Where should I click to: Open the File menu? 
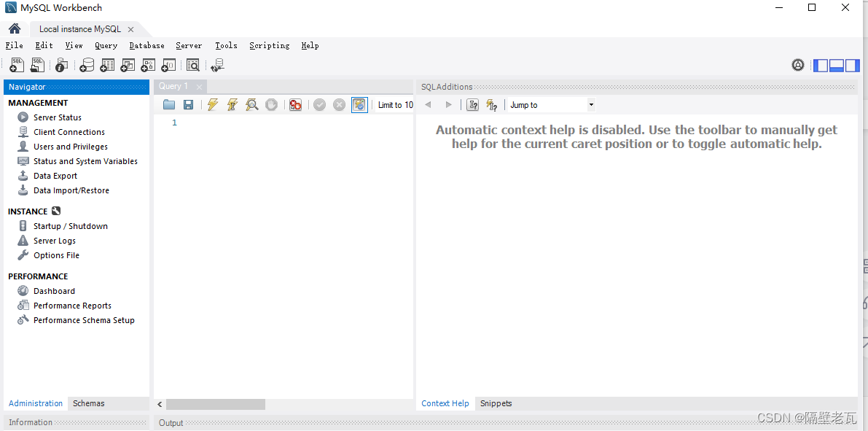[15, 45]
